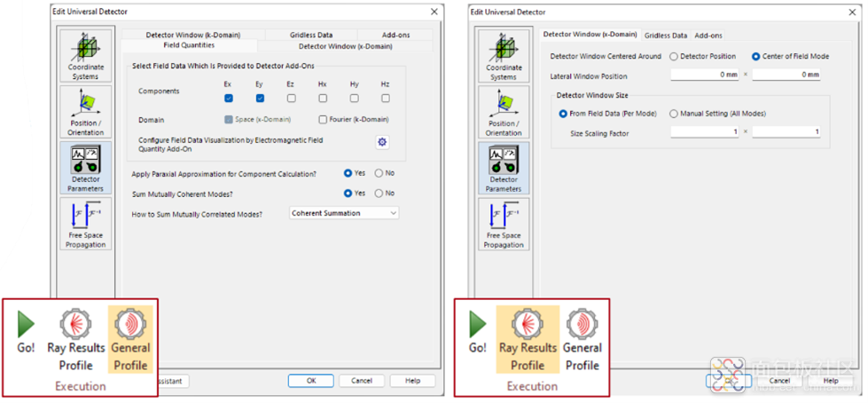Enable the Hx component checkbox
The image size is (868, 403).
click(x=323, y=99)
